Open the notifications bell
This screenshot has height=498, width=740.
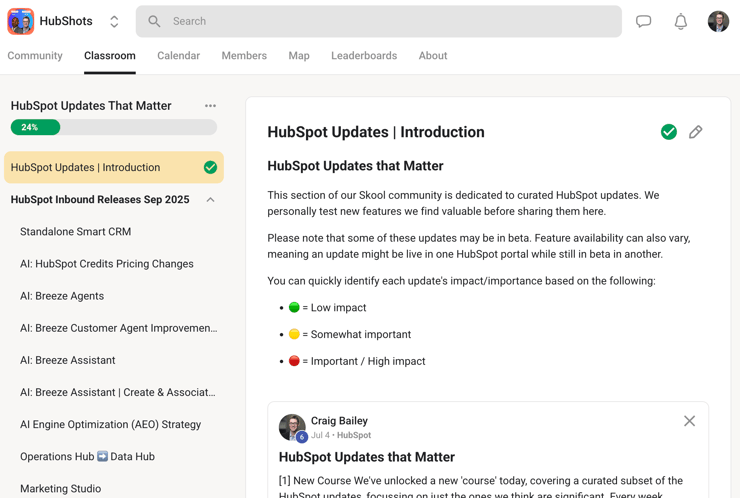pyautogui.click(x=680, y=21)
